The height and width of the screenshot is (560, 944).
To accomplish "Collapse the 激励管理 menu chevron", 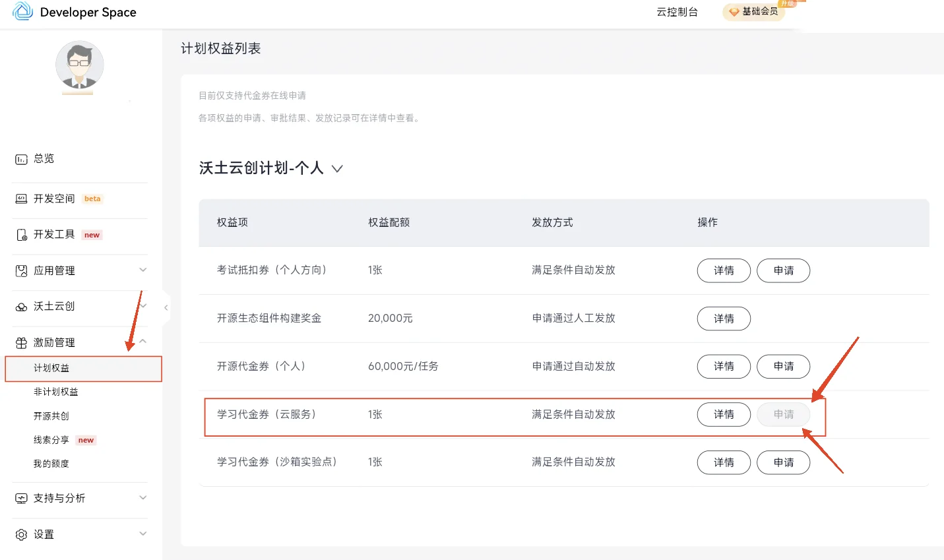I will [x=142, y=342].
